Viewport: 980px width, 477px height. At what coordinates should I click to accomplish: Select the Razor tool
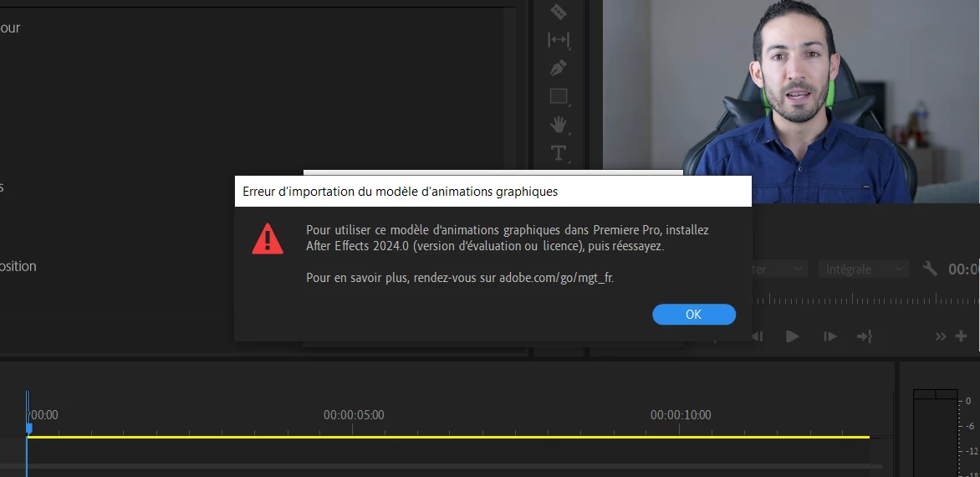tap(558, 11)
